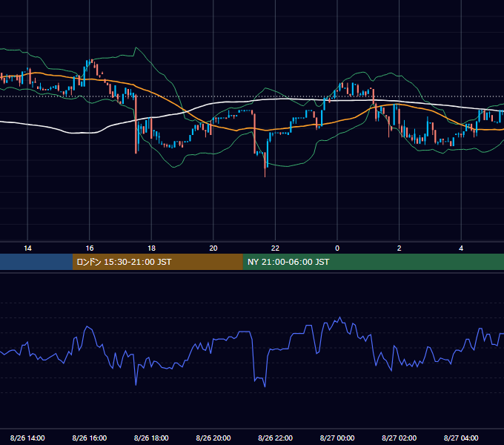Click the 8/26 16:00 date label
This screenshot has height=445, width=504.
click(x=90, y=438)
